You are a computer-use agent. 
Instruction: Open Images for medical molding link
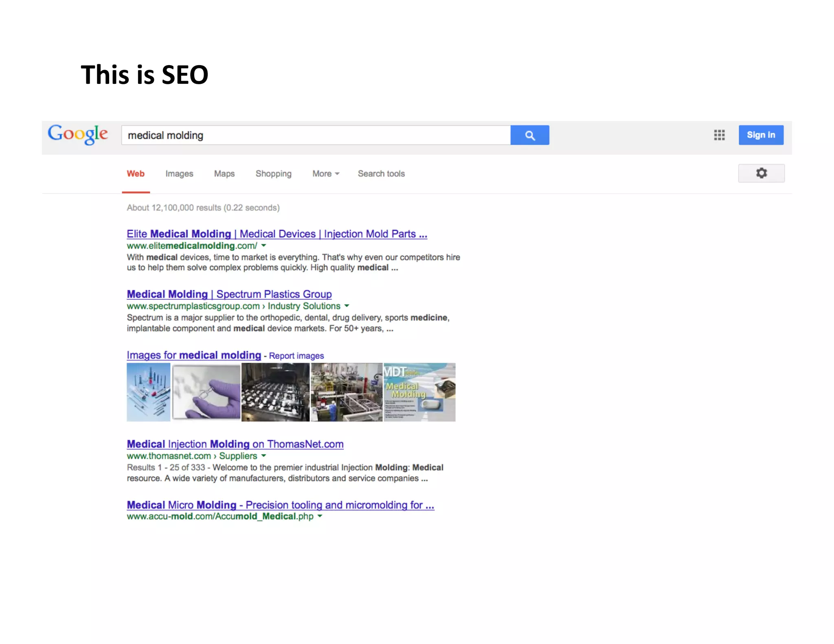pyautogui.click(x=194, y=355)
